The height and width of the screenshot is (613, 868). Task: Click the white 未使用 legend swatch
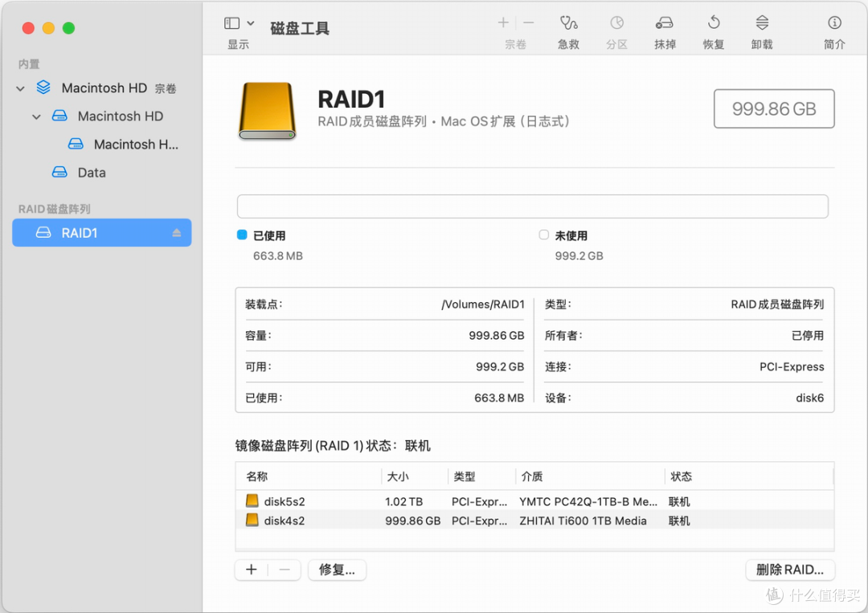tap(543, 235)
